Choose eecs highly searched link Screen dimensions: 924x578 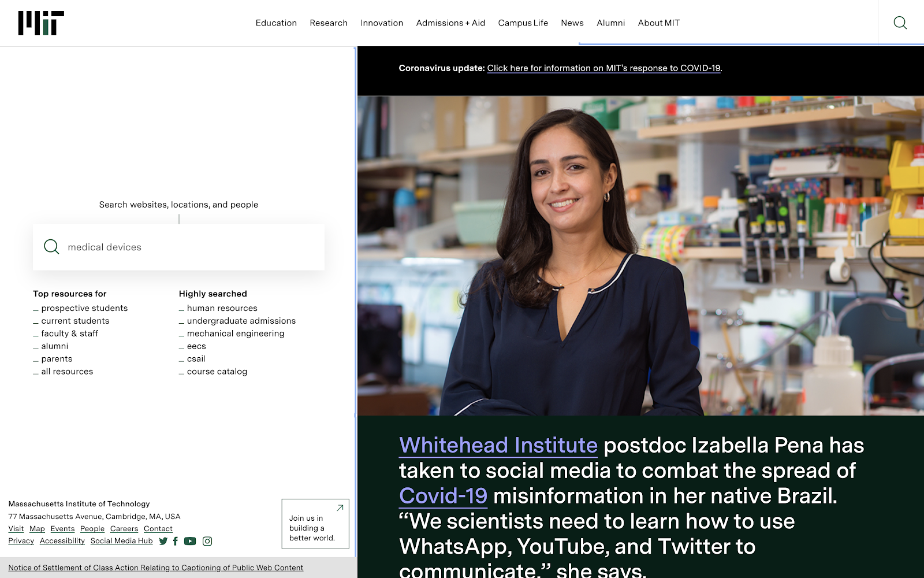[x=196, y=346]
